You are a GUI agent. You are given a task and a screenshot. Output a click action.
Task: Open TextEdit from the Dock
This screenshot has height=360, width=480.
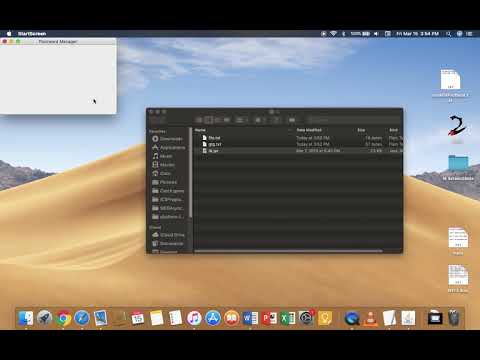pos(389,318)
